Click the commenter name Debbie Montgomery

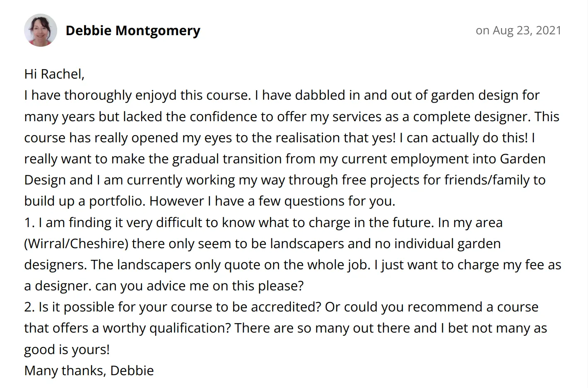pos(133,31)
